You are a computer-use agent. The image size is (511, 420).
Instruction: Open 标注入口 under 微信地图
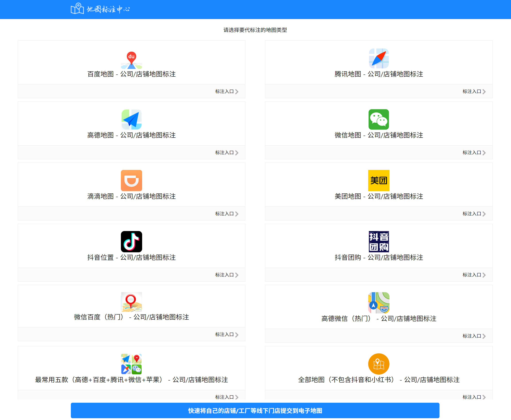pos(474,153)
